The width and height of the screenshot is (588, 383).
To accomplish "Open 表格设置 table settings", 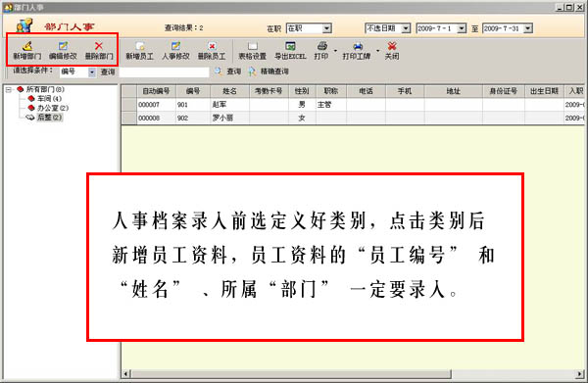I will (x=253, y=50).
